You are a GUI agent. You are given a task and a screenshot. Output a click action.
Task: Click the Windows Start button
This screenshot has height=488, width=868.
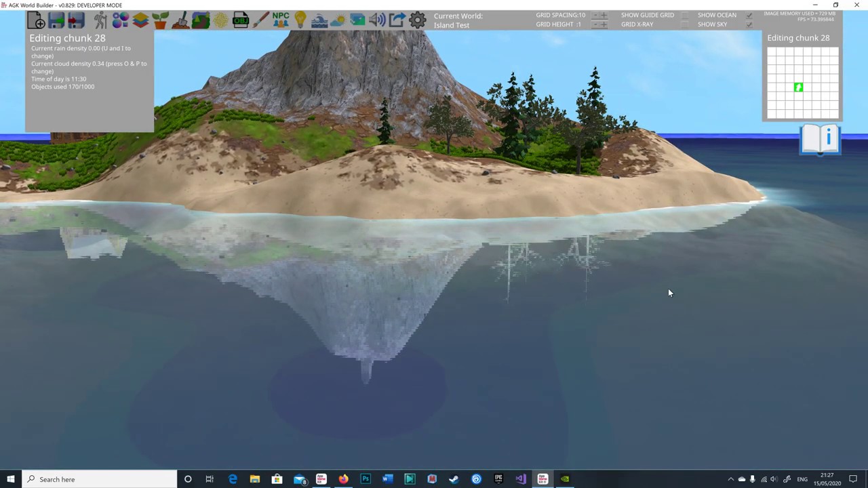click(11, 479)
